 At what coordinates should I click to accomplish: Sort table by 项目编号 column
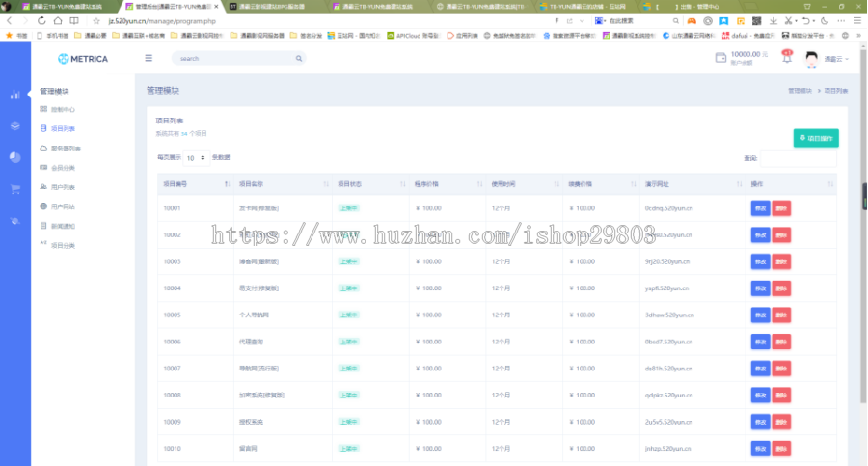click(x=196, y=184)
